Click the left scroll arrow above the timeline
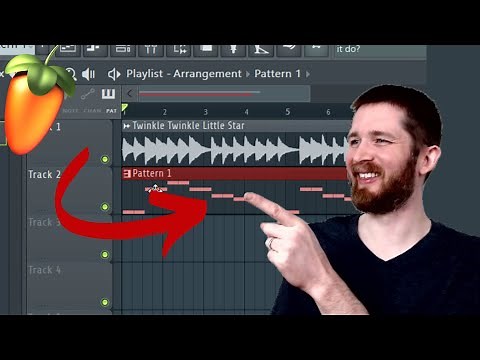The height and width of the screenshot is (360, 480). [130, 94]
